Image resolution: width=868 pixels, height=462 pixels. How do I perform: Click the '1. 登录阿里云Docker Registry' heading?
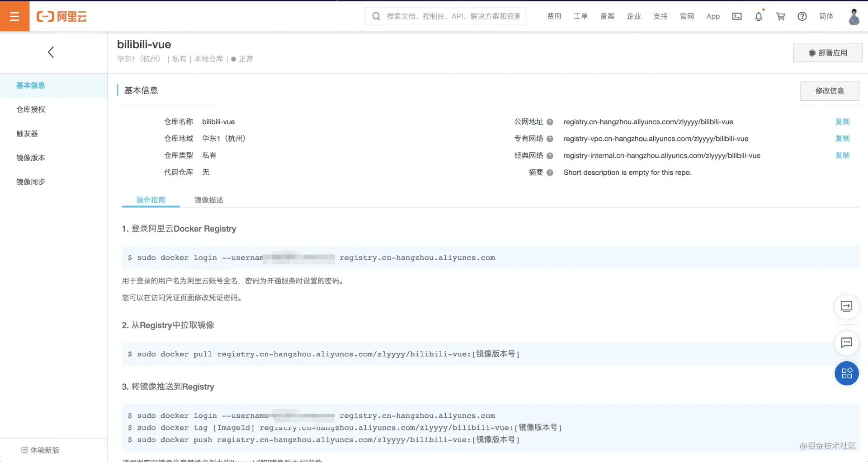tap(179, 229)
